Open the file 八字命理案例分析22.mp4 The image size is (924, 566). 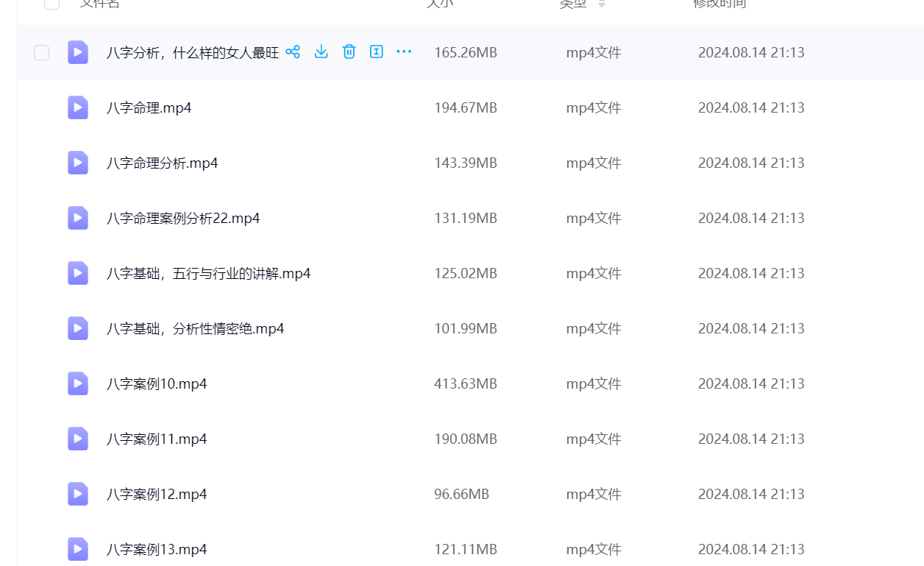pyautogui.click(x=183, y=219)
